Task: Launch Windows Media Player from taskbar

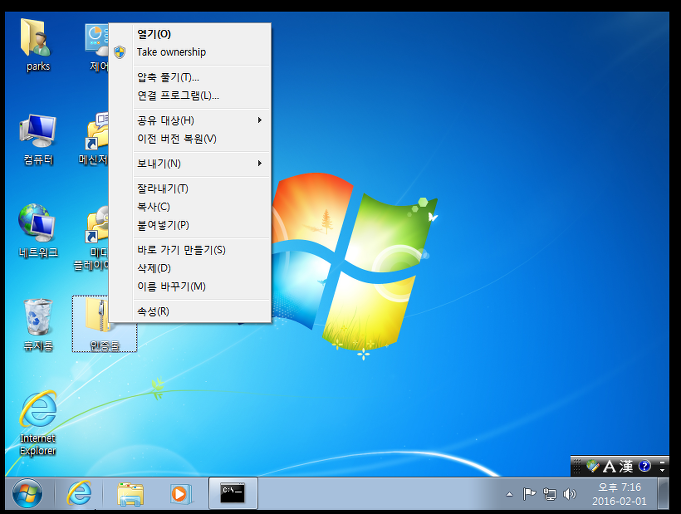Action: pos(180,494)
